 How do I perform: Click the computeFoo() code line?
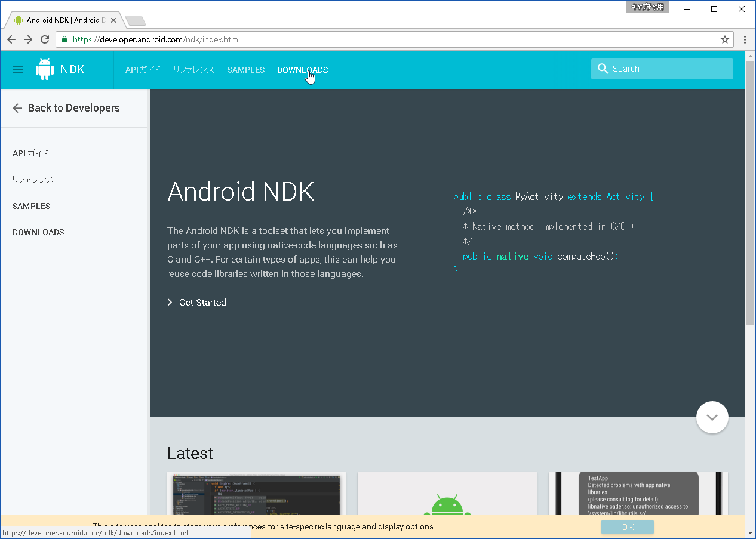(x=541, y=256)
